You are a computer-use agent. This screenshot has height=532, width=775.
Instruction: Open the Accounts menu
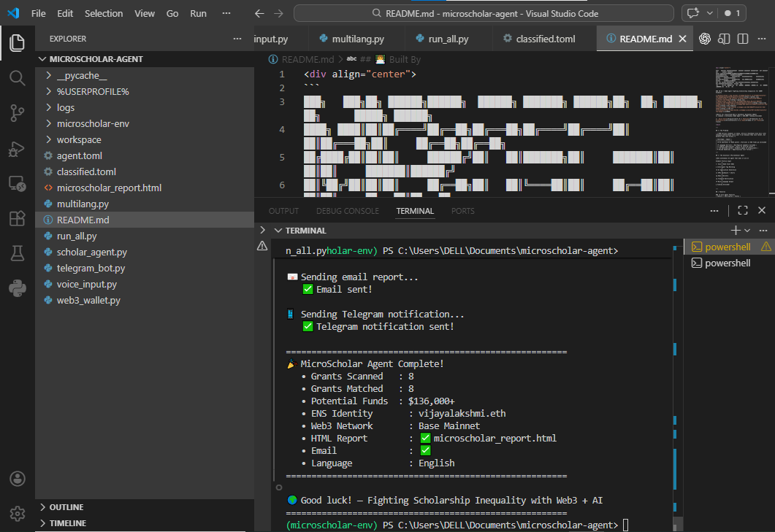coord(18,479)
